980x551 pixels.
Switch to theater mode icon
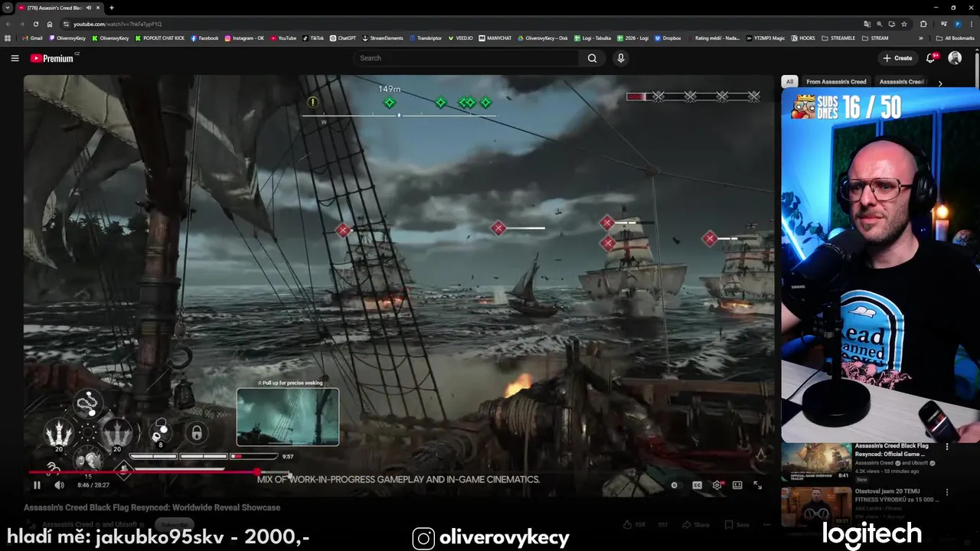737,485
